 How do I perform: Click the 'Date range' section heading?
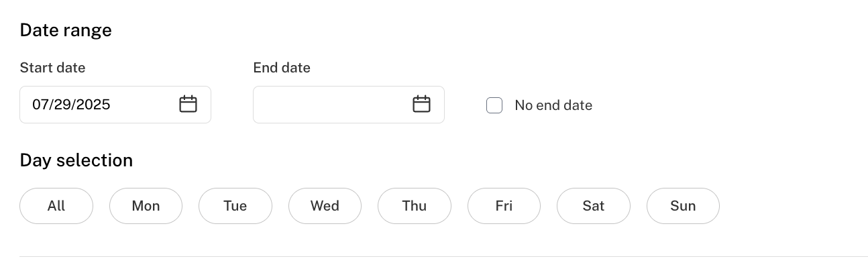66,30
